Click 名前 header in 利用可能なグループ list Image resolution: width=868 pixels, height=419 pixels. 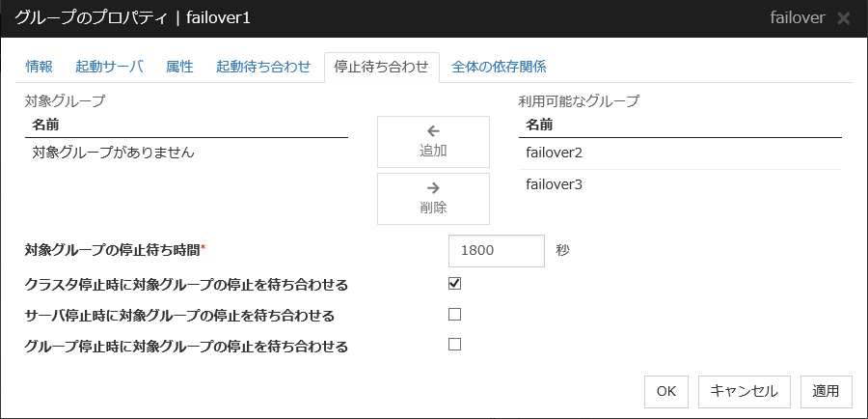(539, 125)
